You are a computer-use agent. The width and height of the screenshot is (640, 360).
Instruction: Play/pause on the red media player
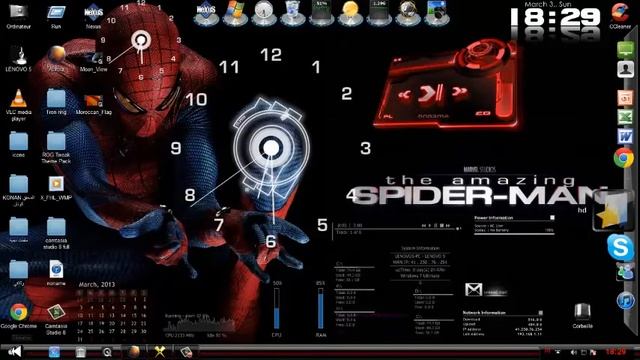coord(431,93)
